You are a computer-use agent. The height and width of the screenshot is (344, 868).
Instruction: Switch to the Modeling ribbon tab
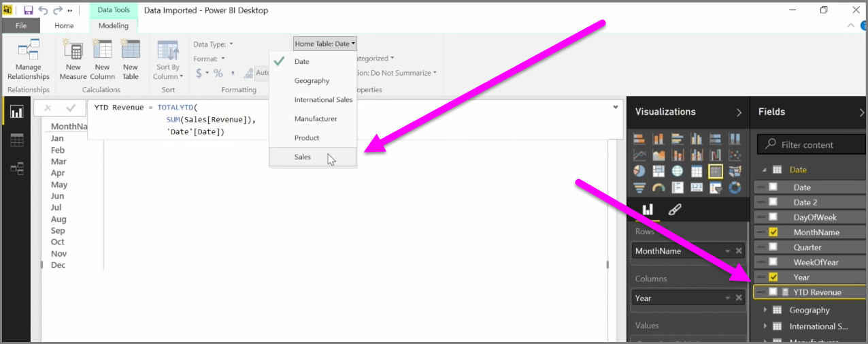pos(114,26)
